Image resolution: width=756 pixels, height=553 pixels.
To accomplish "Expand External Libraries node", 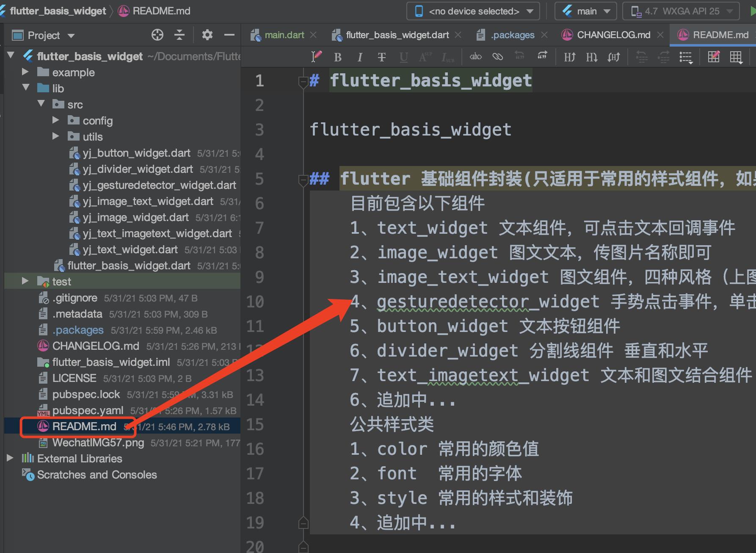I will [10, 458].
